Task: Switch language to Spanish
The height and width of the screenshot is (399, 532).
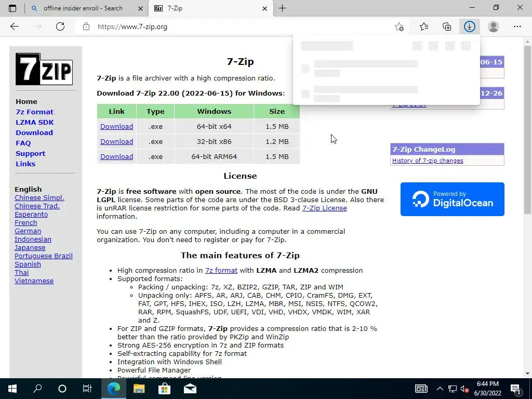Action: pos(28,264)
